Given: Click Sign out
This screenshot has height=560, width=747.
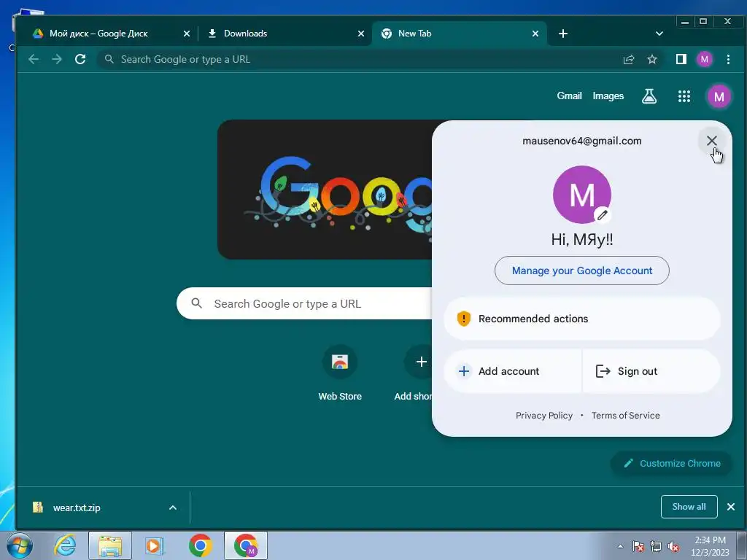Looking at the screenshot, I should click(x=651, y=371).
